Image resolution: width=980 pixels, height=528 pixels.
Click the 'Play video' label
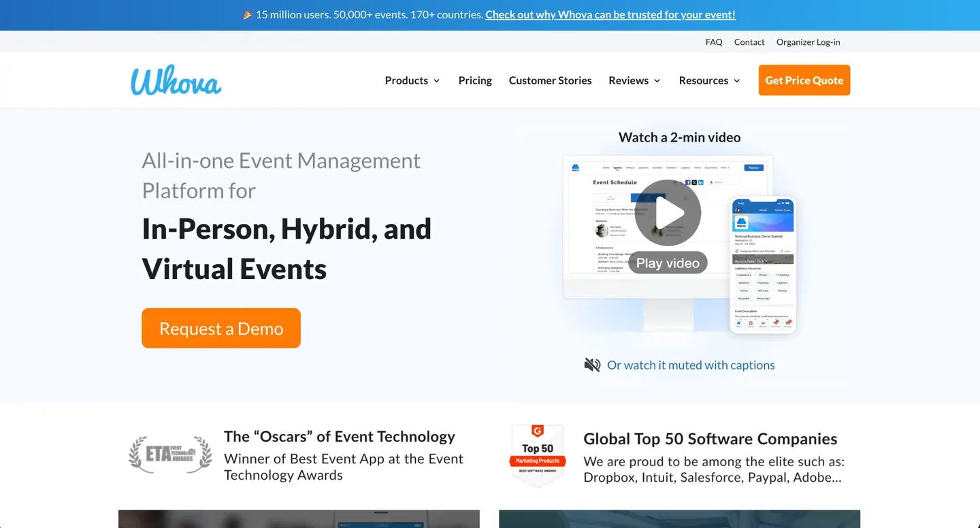pyautogui.click(x=668, y=263)
